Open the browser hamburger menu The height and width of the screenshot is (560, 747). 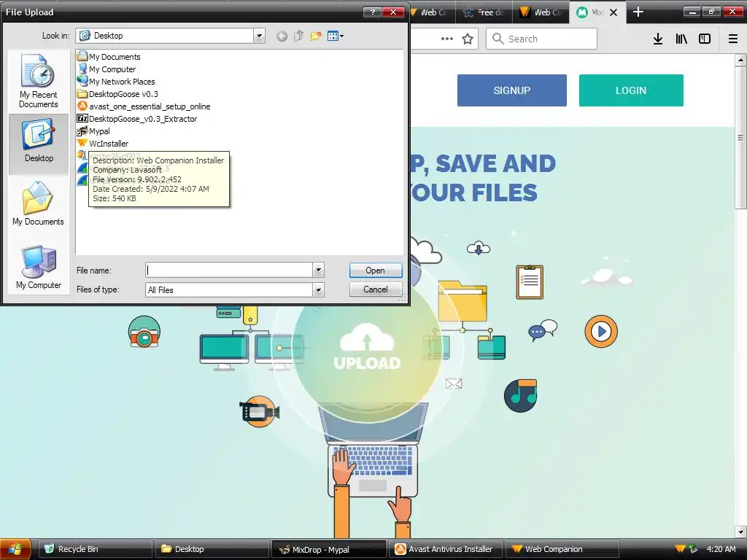pyautogui.click(x=732, y=39)
